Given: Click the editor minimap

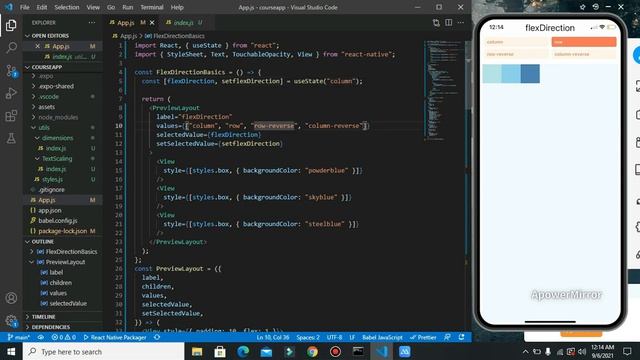Looking at the screenshot, I should click(442, 90).
